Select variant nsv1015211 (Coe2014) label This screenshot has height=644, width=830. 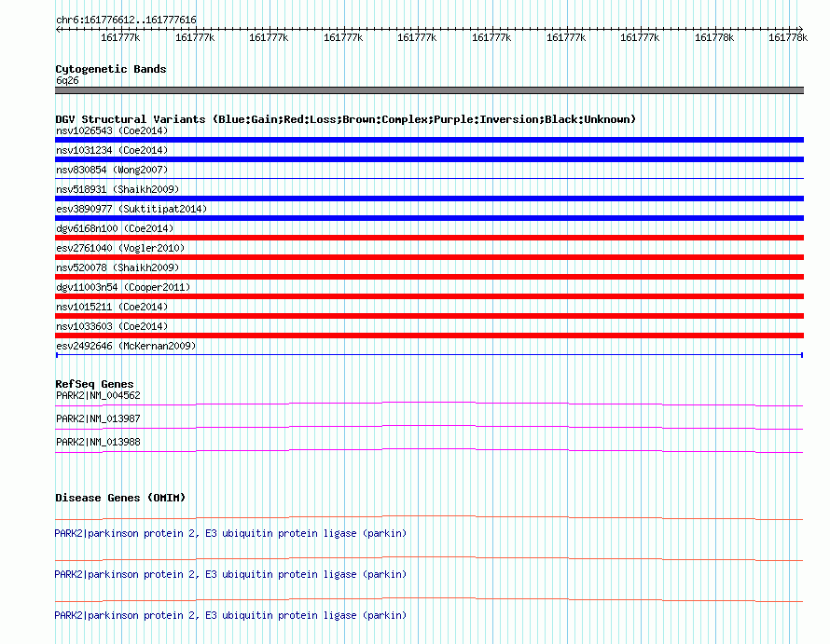point(112,307)
